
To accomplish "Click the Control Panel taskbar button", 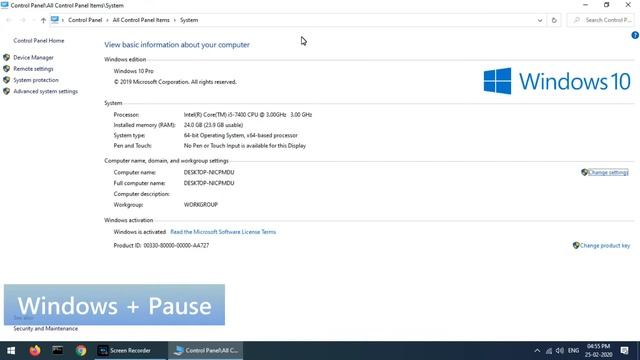I will (x=205, y=351).
